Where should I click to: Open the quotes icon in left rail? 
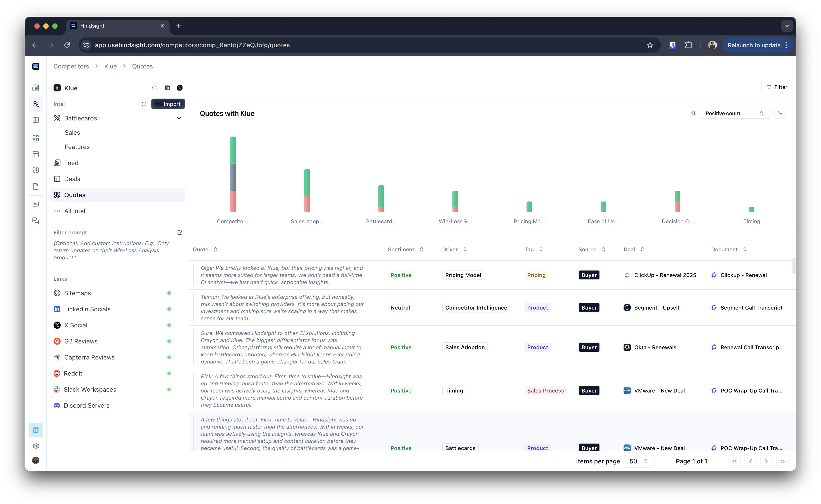[36, 170]
